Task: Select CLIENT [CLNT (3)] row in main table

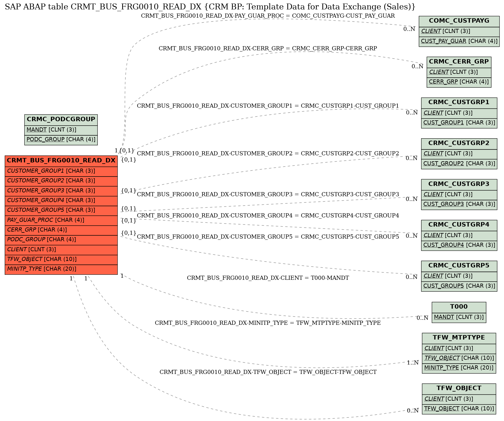Action: tap(61, 250)
